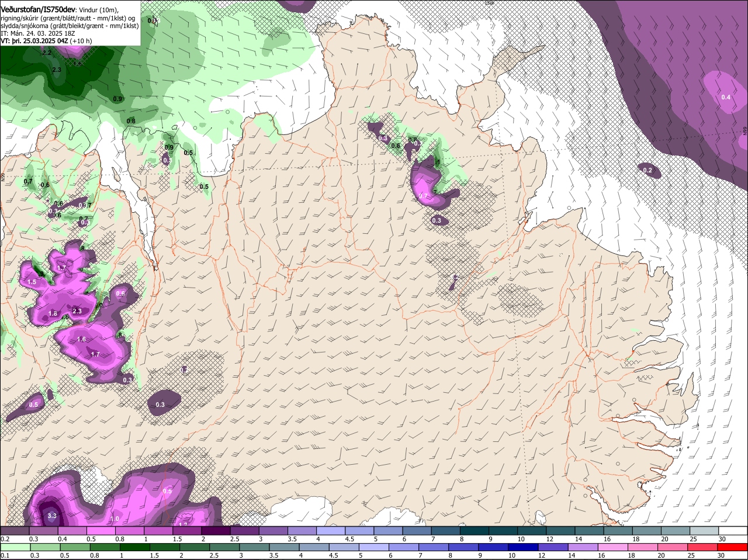Pick the darkest purple snow swatch between 2 and 2.5

pyautogui.click(x=216, y=530)
